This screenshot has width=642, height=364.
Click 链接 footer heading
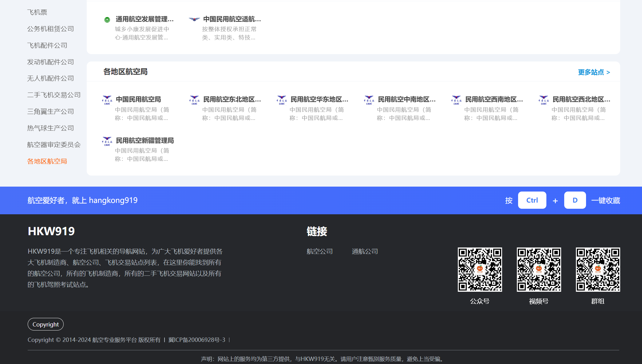point(317,231)
